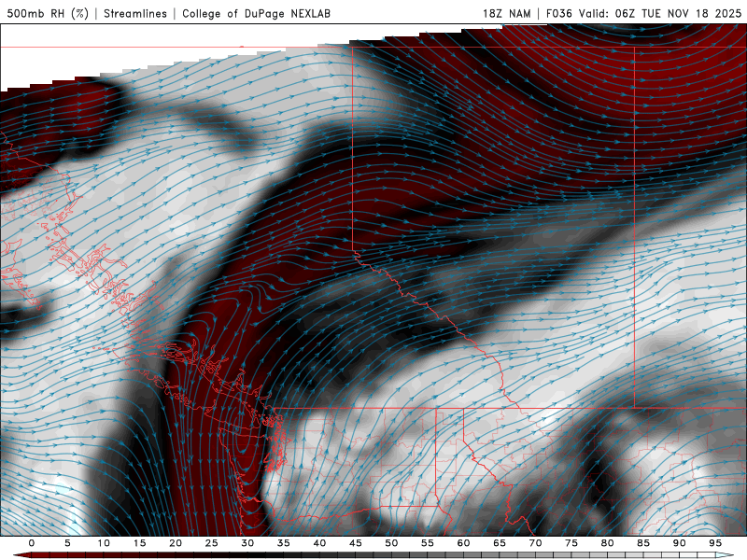Click the colorbar label "55"
The image size is (747, 560).
click(x=428, y=543)
